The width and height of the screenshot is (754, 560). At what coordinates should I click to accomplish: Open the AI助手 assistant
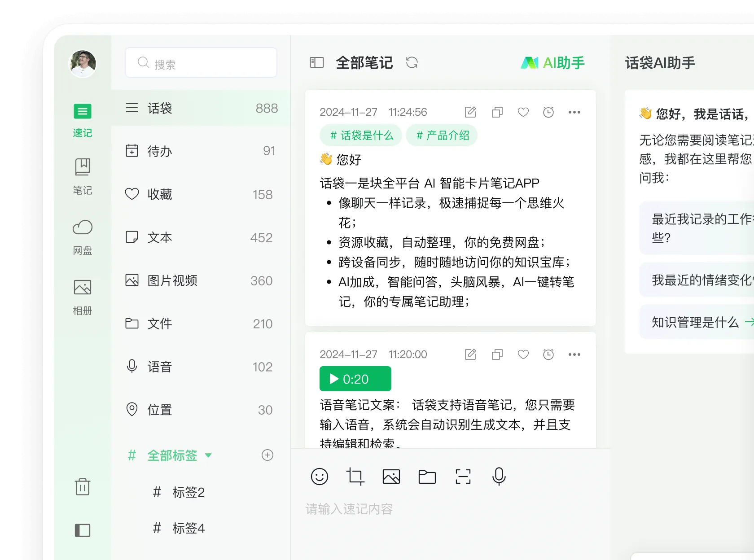[552, 63]
